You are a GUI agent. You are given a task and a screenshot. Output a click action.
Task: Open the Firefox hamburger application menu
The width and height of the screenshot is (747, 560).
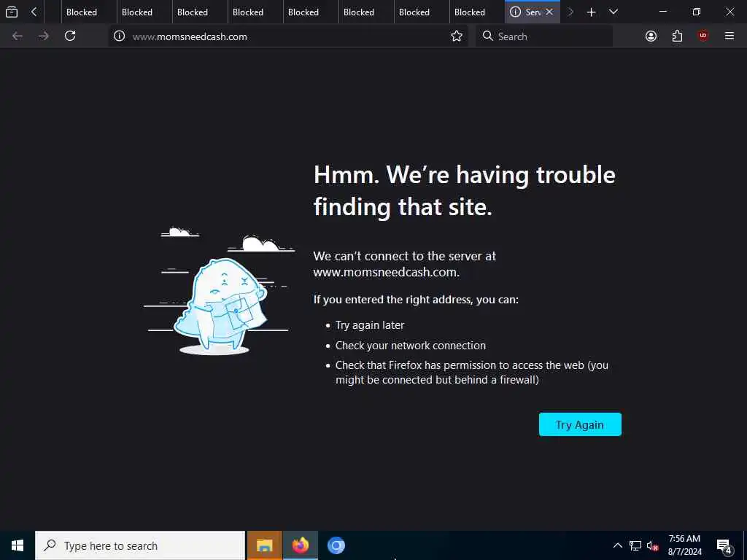click(x=729, y=36)
